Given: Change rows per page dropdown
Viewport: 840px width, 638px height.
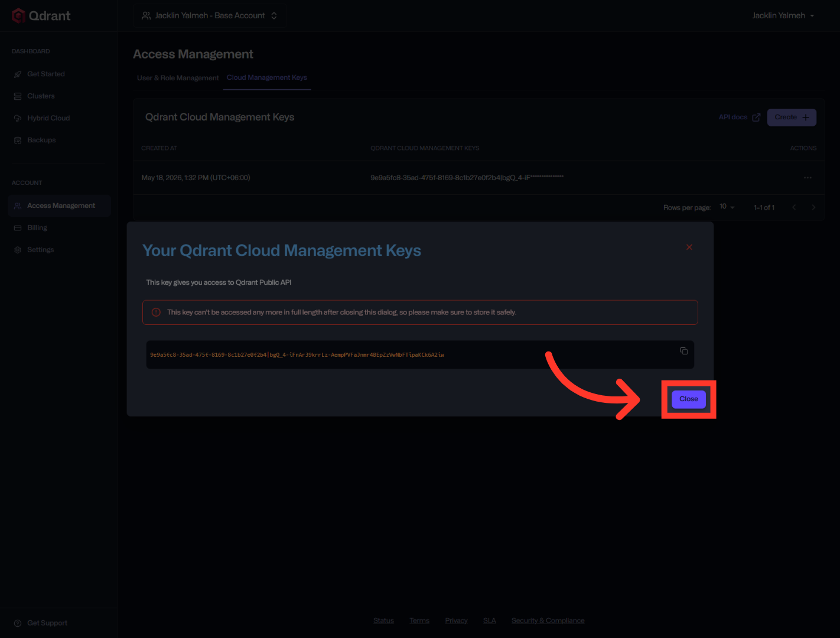Looking at the screenshot, I should pyautogui.click(x=727, y=207).
